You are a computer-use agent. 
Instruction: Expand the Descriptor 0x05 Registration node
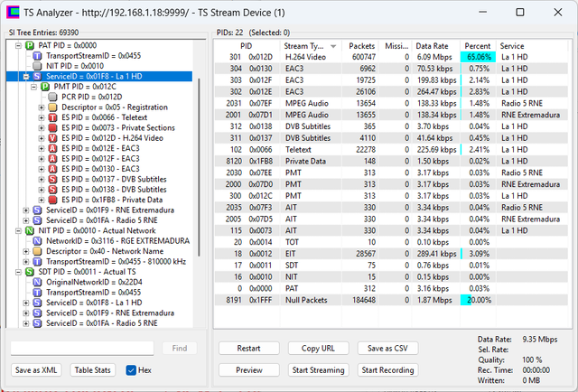coord(42,107)
